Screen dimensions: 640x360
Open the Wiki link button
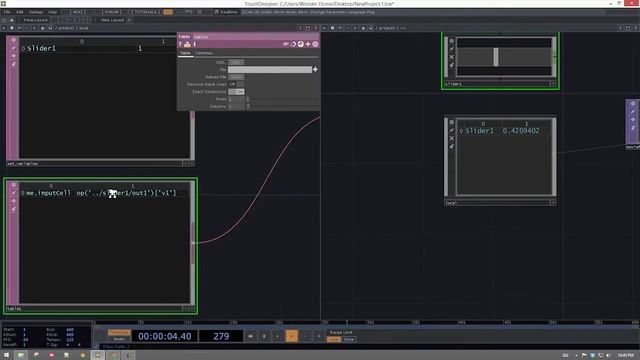point(78,12)
